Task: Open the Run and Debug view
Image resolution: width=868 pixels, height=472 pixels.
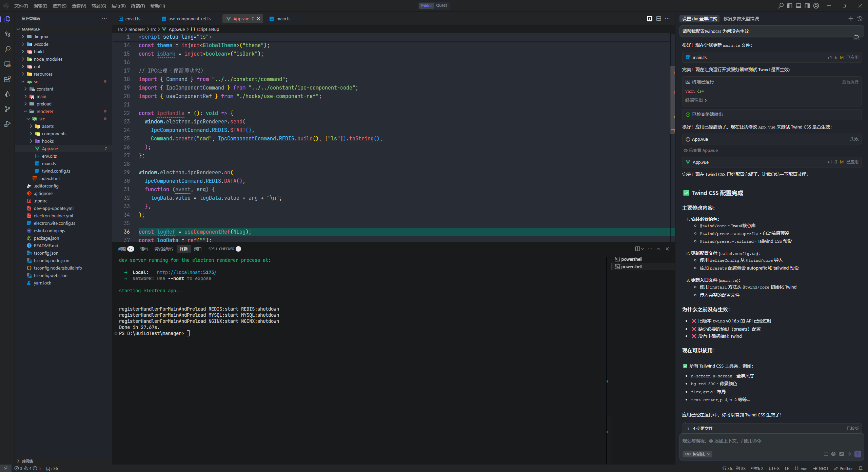Action: coord(7,124)
